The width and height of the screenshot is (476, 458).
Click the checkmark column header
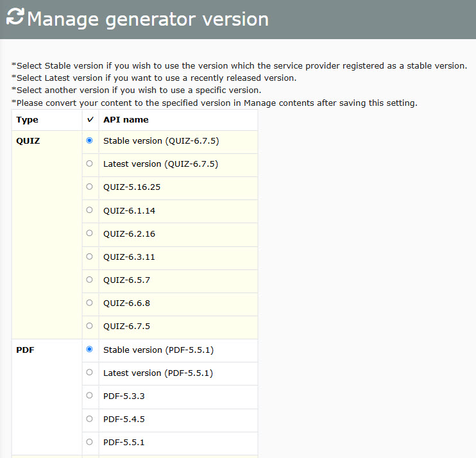tap(90, 119)
